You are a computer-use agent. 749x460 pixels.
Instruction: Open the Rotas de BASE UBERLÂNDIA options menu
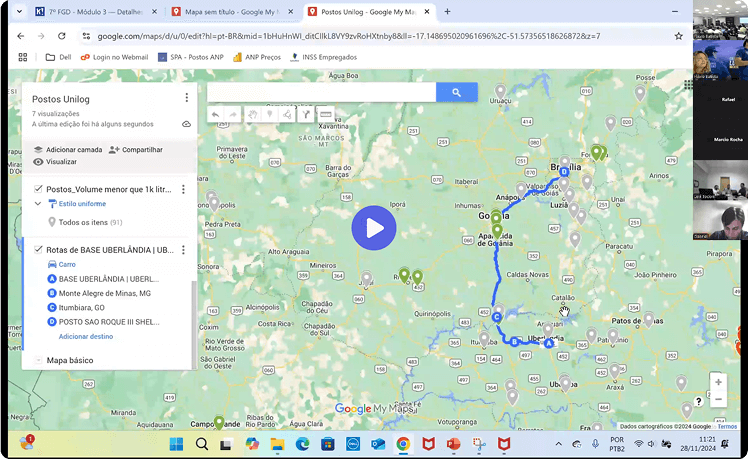click(x=183, y=250)
